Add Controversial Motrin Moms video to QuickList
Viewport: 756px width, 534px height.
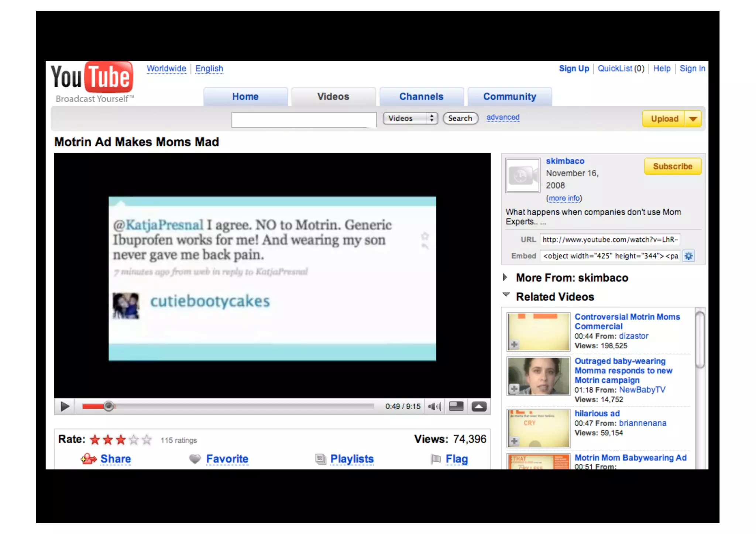[514, 344]
